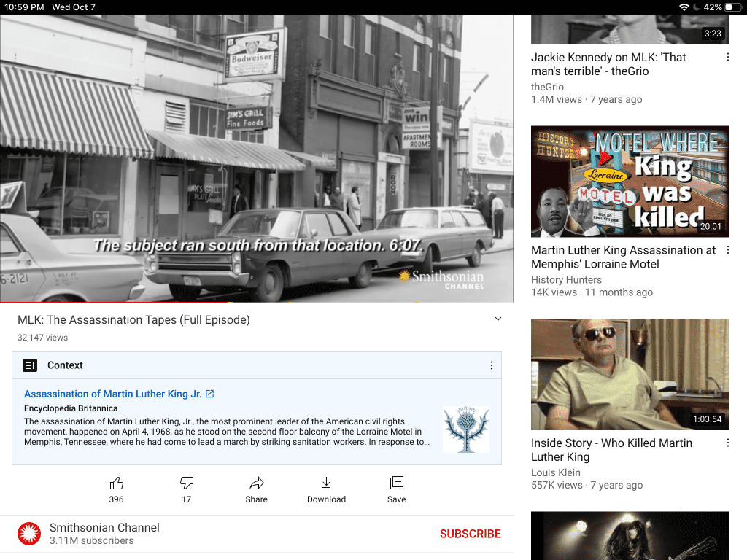Open Inside Story video thumbnail
This screenshot has height=560, width=747.
click(630, 374)
